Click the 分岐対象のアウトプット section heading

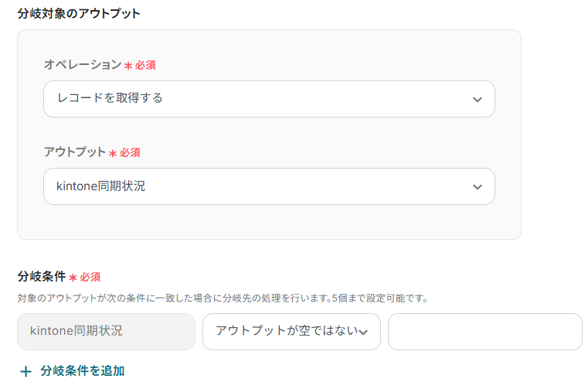(x=79, y=13)
